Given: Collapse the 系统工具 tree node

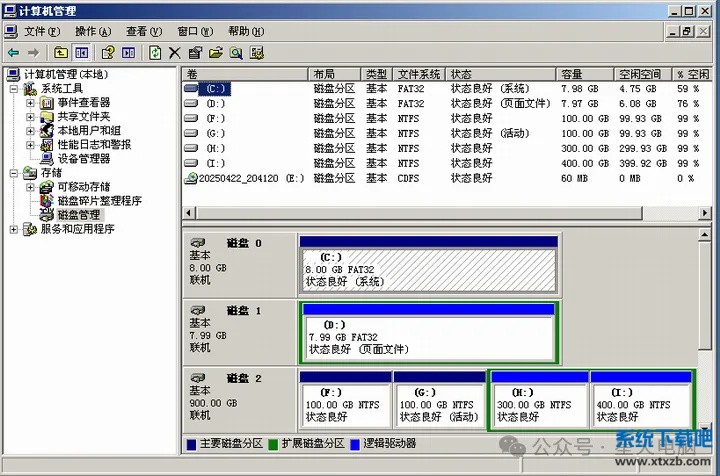Looking at the screenshot, I should click(14, 88).
